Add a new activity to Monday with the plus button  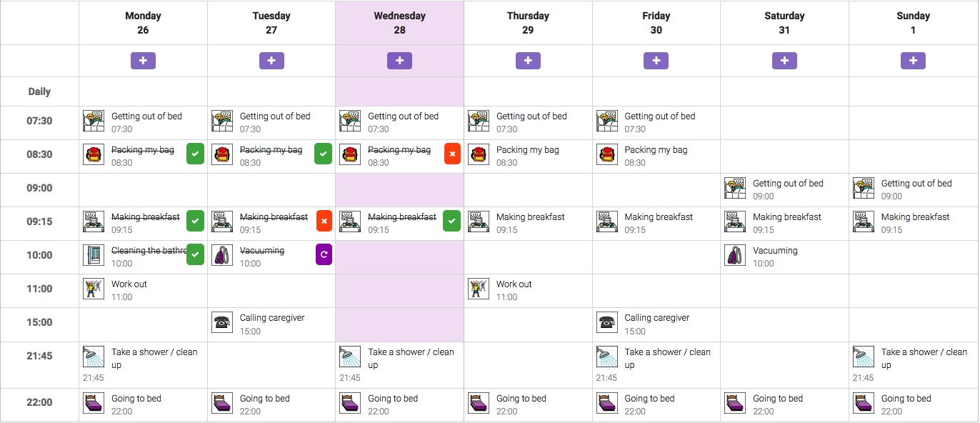[143, 61]
